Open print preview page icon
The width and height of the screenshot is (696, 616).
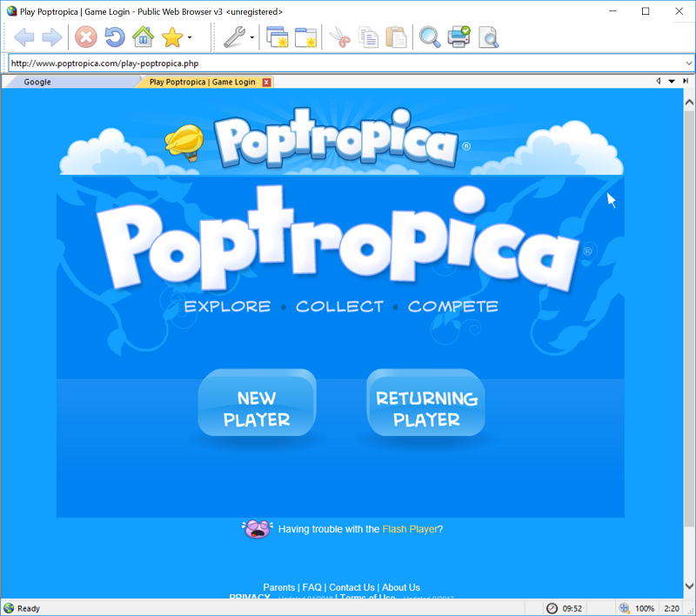[x=488, y=37]
